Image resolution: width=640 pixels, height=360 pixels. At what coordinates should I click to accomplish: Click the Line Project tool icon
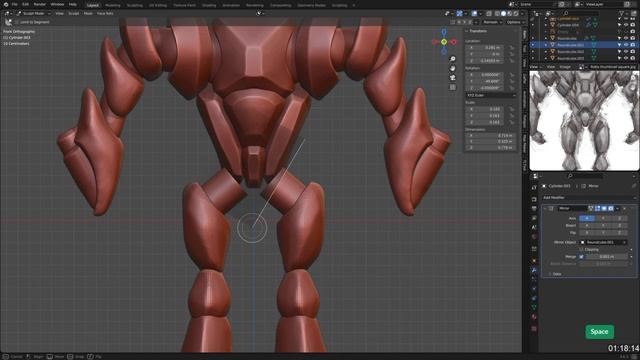(x=8, y=22)
